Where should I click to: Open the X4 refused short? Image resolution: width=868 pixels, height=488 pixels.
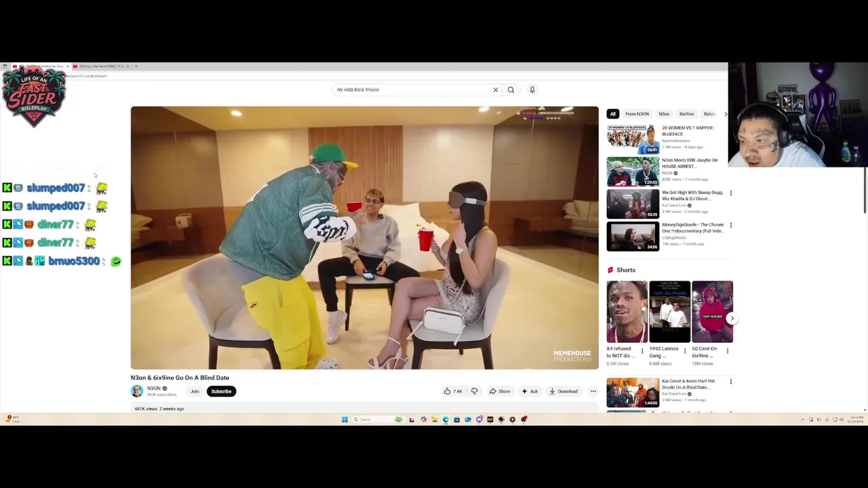click(627, 312)
